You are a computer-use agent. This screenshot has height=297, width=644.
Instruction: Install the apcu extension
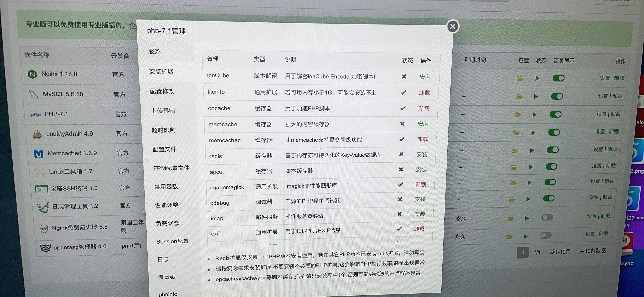421,169
